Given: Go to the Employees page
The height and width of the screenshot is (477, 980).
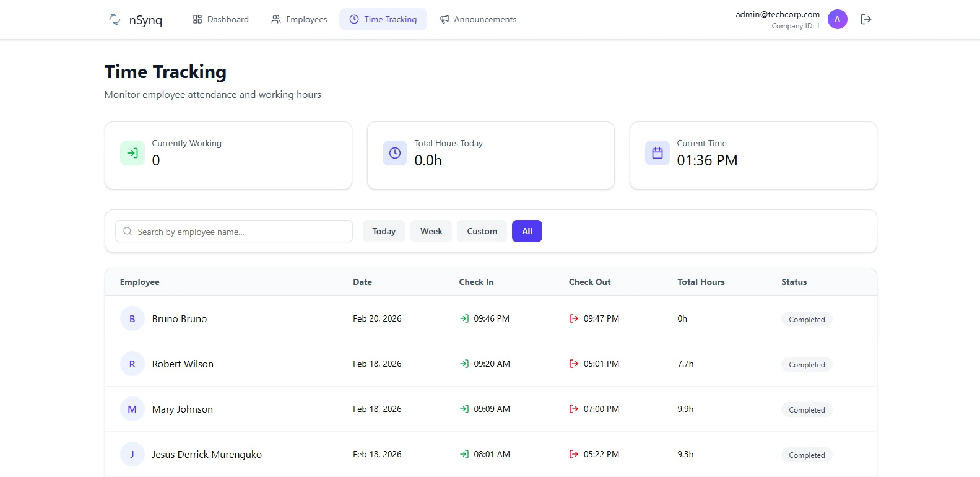Looking at the screenshot, I should 299,19.
